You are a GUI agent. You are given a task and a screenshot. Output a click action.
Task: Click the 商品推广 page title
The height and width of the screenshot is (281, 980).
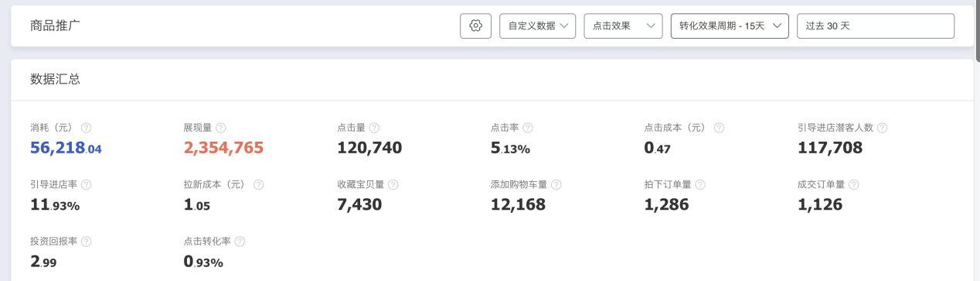pos(55,26)
